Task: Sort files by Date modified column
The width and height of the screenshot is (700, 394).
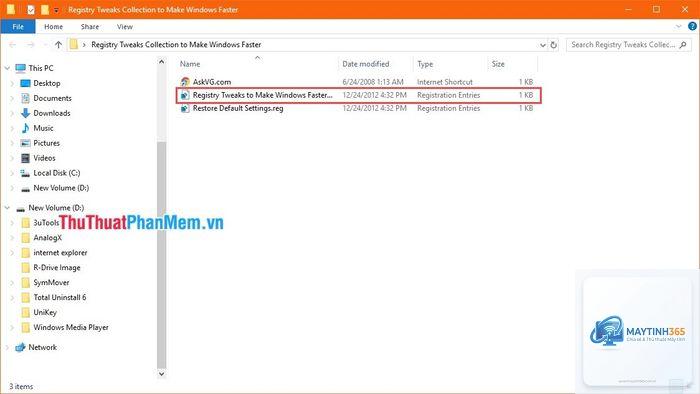Action: (x=366, y=64)
